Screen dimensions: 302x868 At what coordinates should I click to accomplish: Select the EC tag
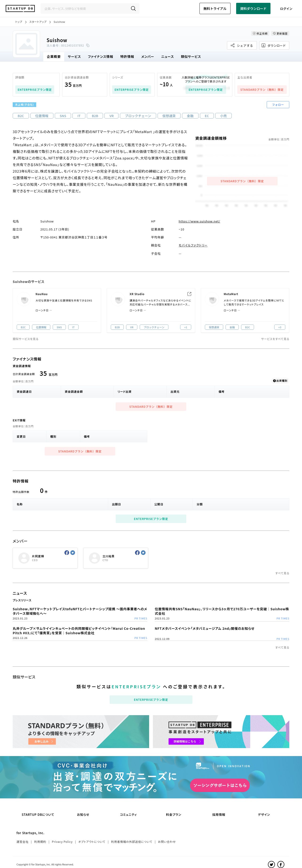[207, 116]
